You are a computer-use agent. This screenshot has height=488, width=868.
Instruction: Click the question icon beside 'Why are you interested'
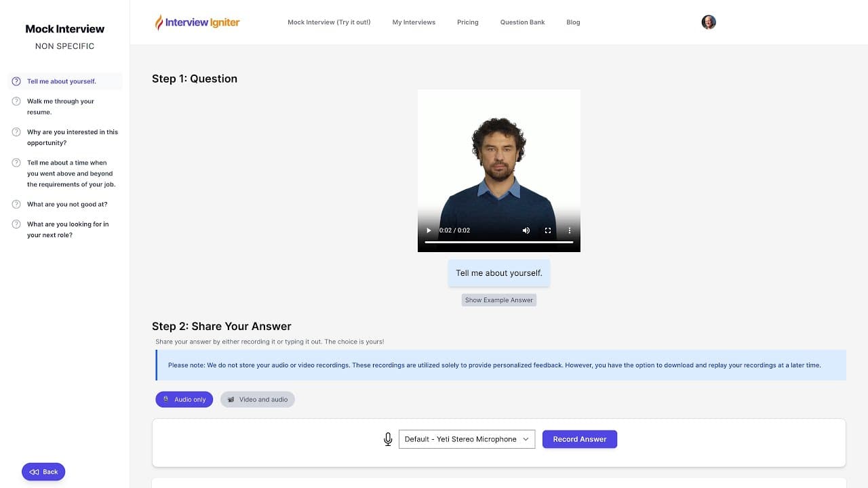tap(16, 132)
